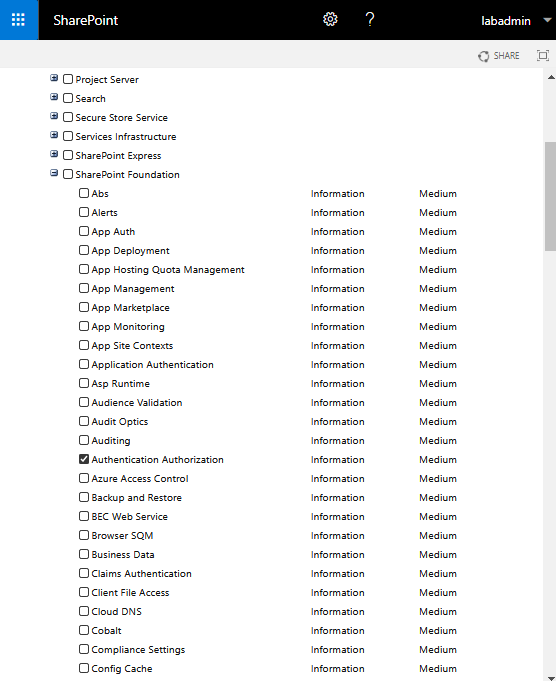556x681 pixels.
Task: Tick the SharePoint Foundation parent checkbox
Action: 68,174
